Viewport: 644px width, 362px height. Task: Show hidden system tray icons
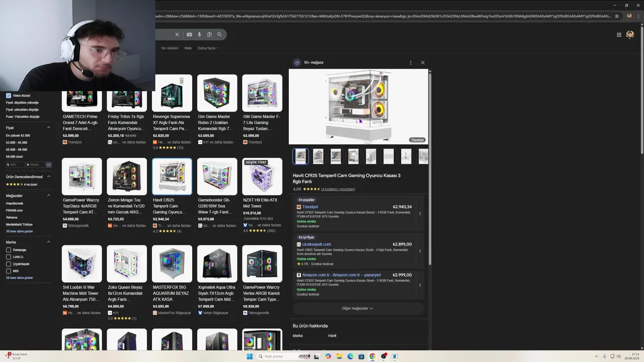click(598, 356)
